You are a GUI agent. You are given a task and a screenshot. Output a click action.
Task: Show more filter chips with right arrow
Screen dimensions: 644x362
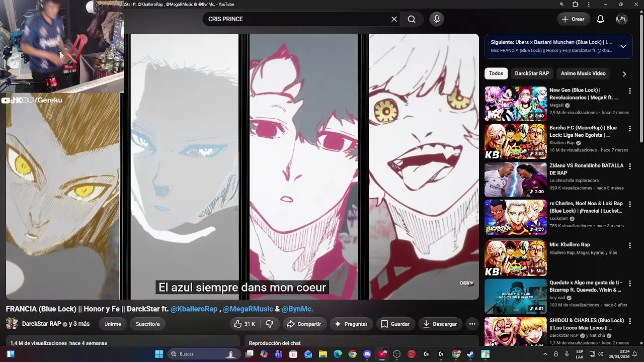tap(624, 74)
